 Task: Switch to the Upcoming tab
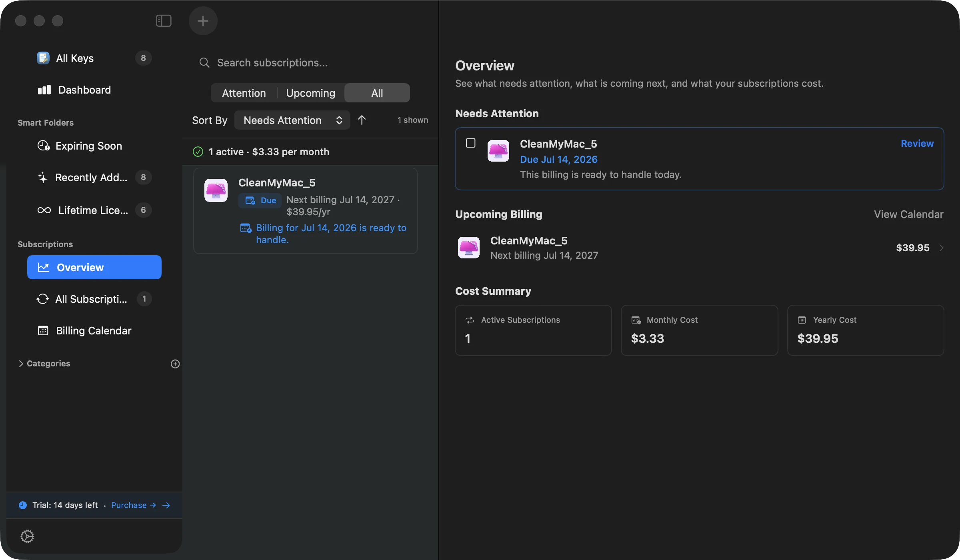coord(310,93)
